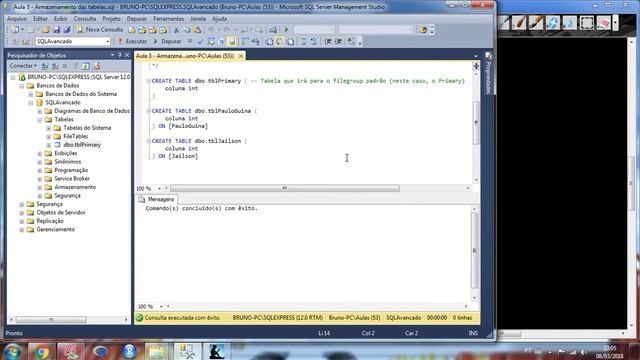Click the editor horizontal scrollbar thumb
Screen dimensions: 640x360
tap(284, 188)
